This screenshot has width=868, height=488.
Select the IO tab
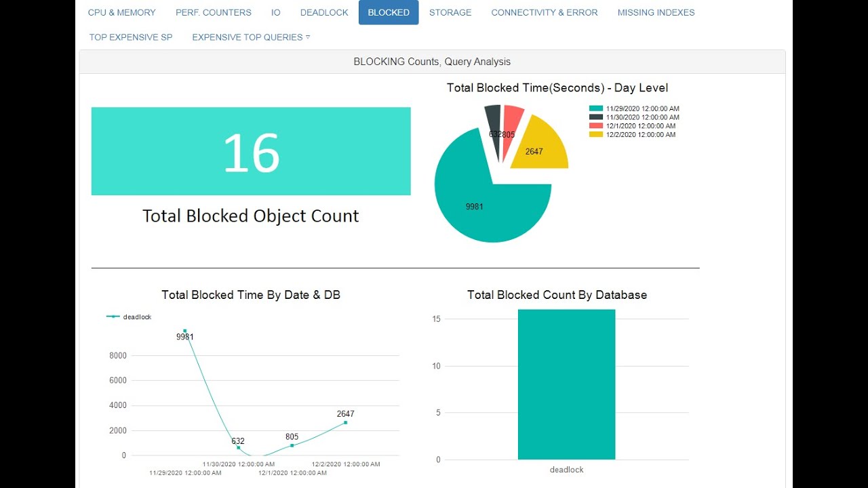click(275, 12)
